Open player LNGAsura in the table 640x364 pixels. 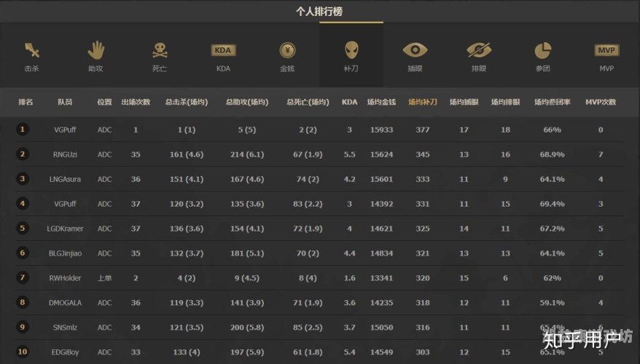[x=65, y=179]
